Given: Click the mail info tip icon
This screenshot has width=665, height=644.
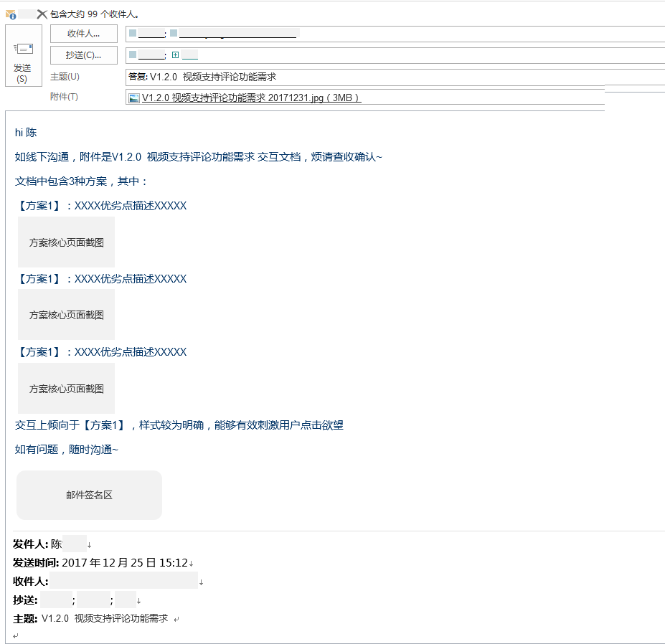Looking at the screenshot, I should click(11, 15).
